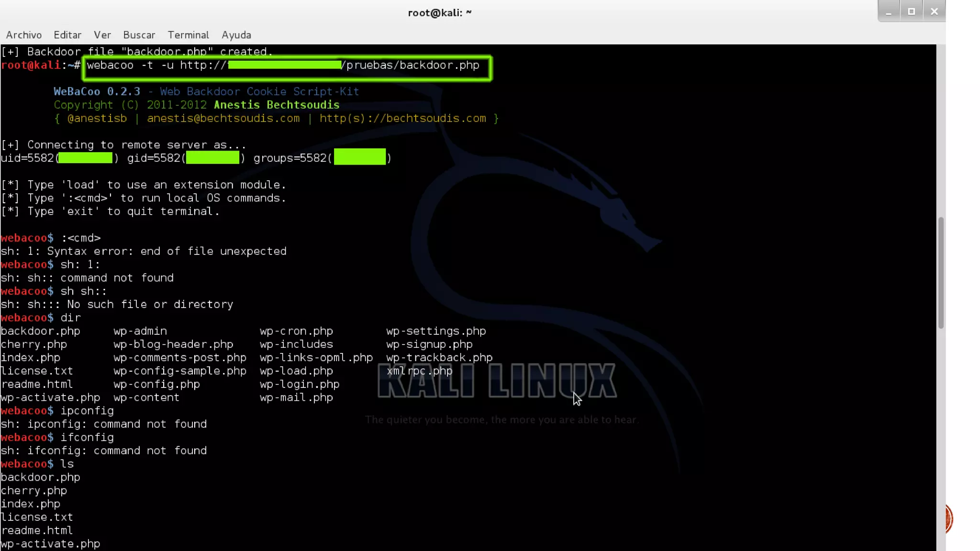
Task: Maximize the terminal window
Action: pos(911,12)
